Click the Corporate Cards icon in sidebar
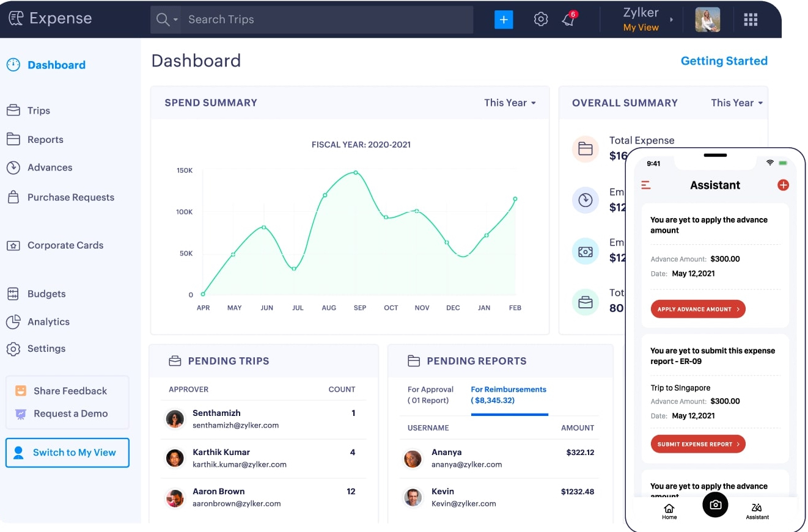The height and width of the screenshot is (532, 808). (13, 245)
